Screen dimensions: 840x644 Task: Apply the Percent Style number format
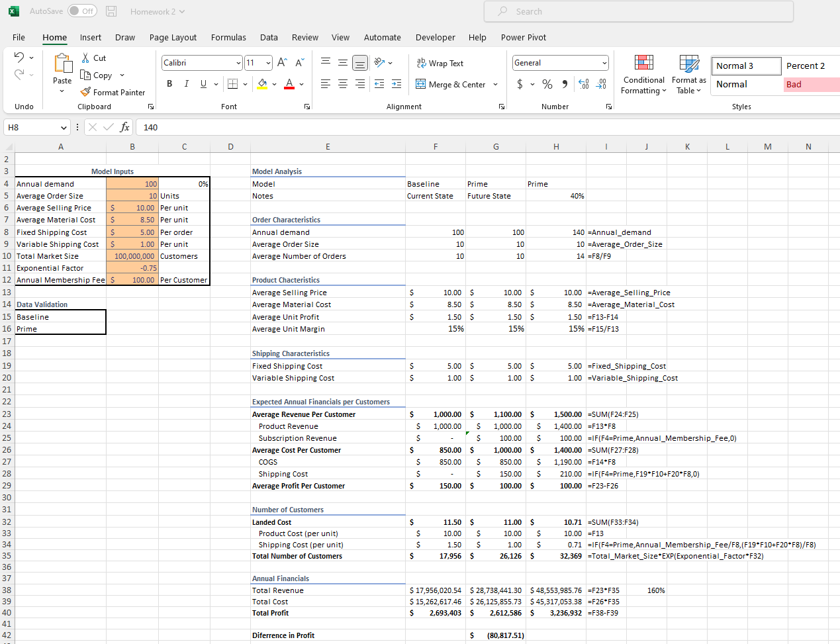(547, 85)
